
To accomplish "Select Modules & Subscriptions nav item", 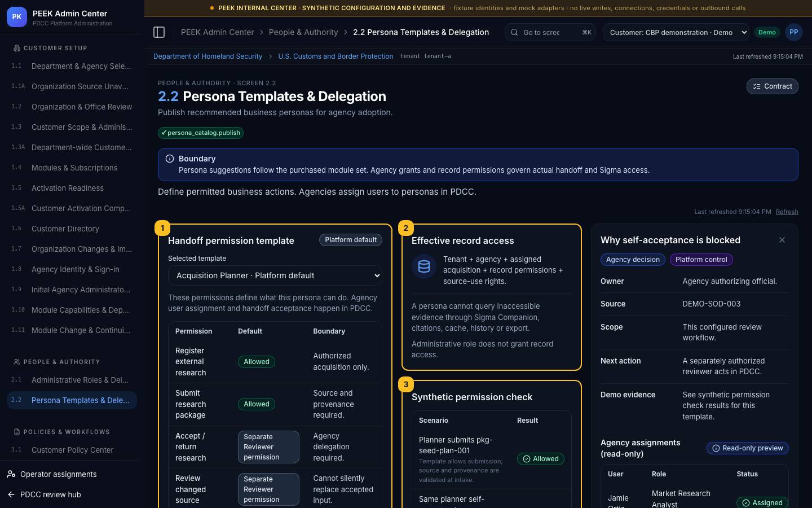I will pos(72,168).
